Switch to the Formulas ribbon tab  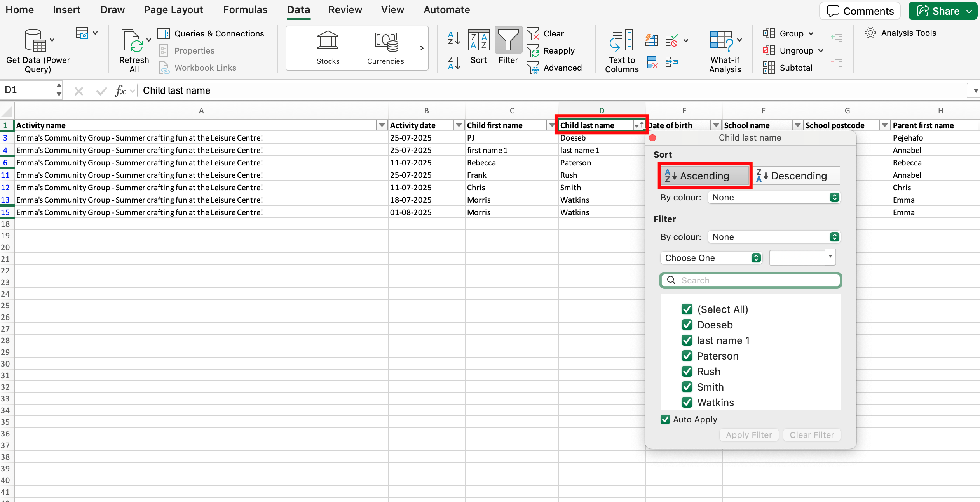[245, 10]
